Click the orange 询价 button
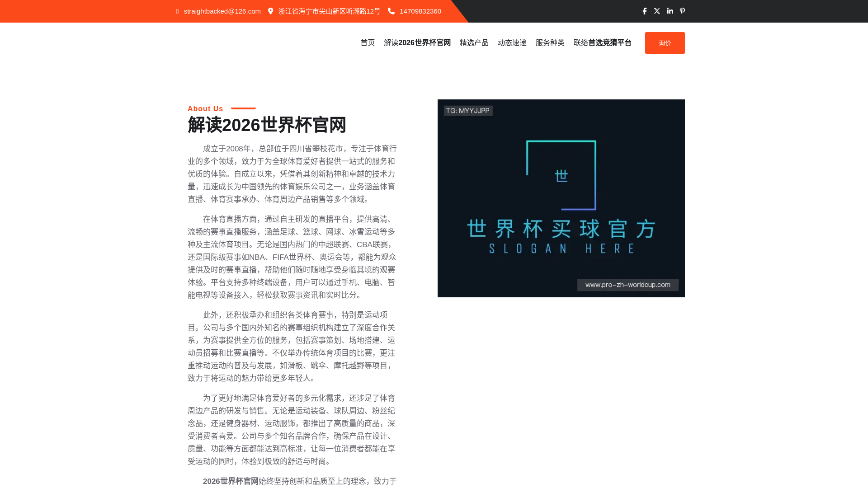 665,43
